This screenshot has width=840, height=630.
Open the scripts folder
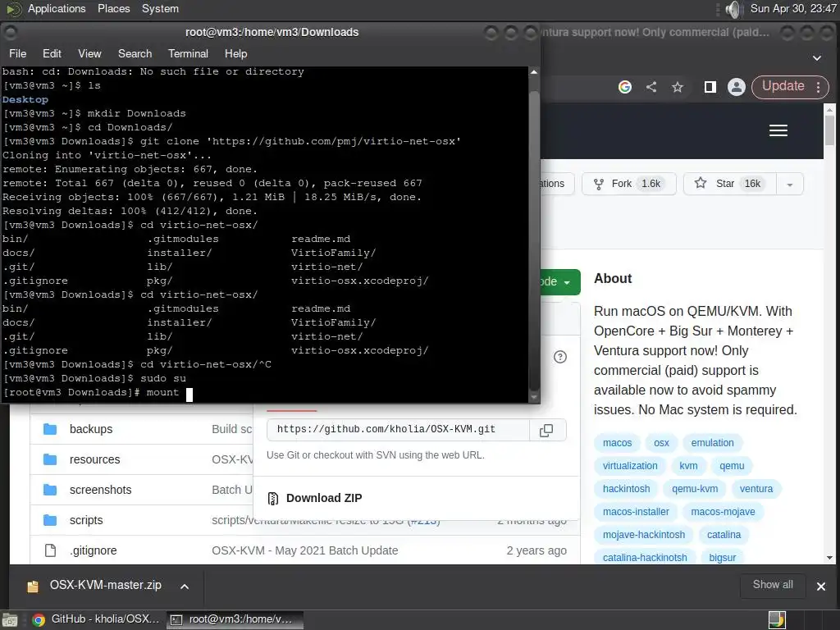click(x=86, y=520)
